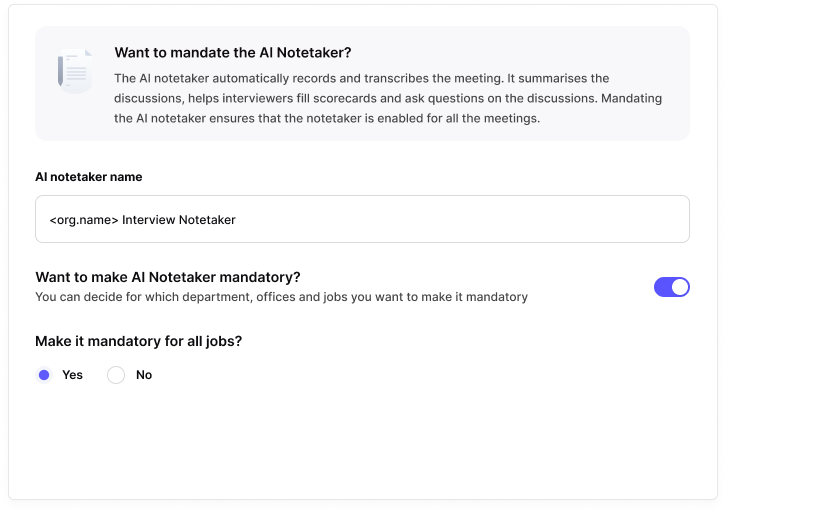Click the "Make it mandatory for all jobs?" question
823x512 pixels.
pyautogui.click(x=139, y=341)
